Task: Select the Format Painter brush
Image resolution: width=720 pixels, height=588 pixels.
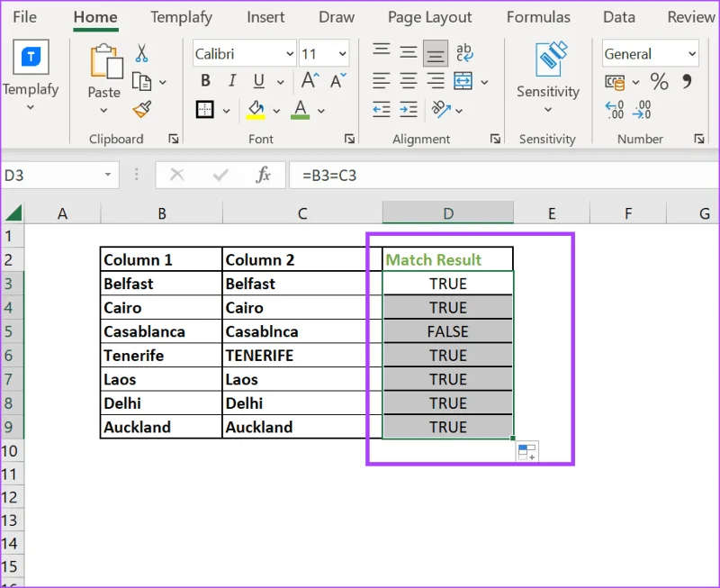Action: pyautogui.click(x=142, y=109)
